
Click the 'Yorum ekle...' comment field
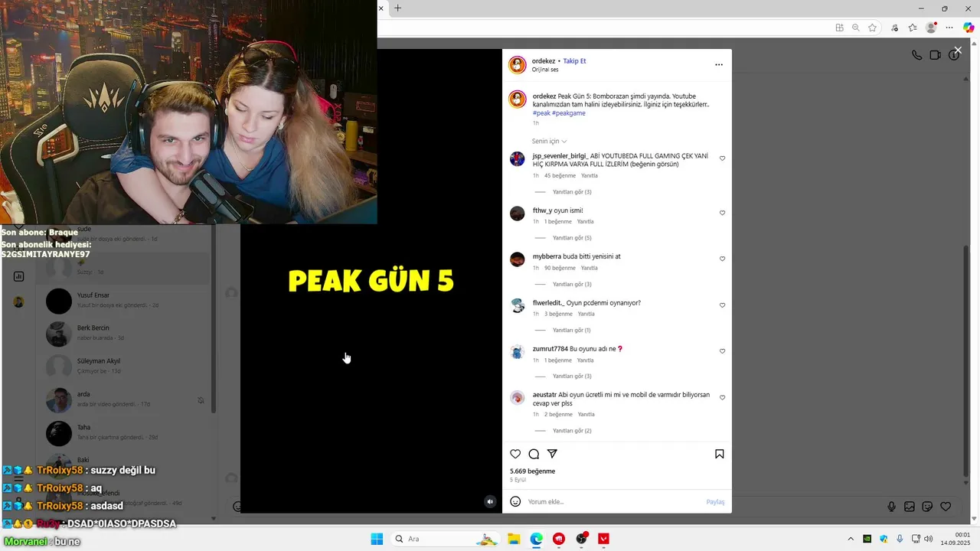pyautogui.click(x=612, y=502)
